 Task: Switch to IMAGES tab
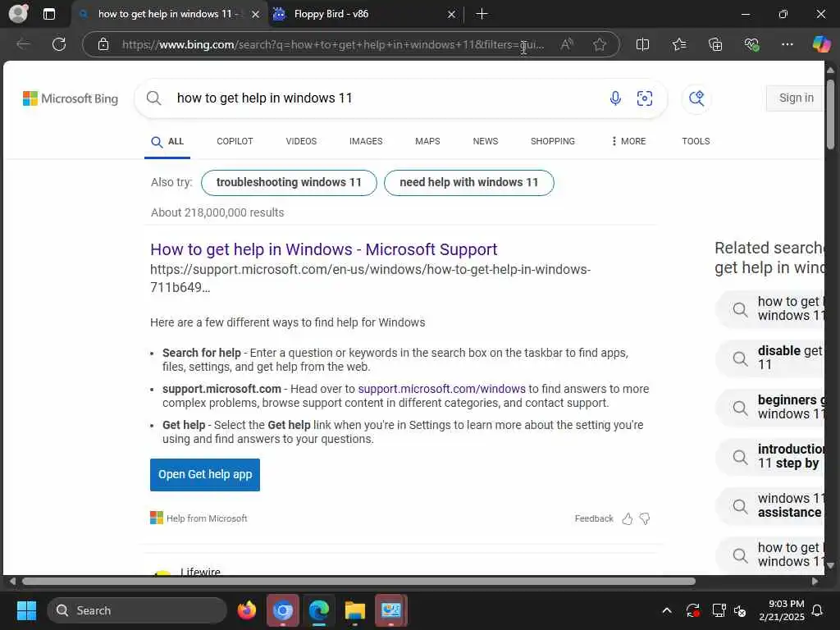[366, 141]
